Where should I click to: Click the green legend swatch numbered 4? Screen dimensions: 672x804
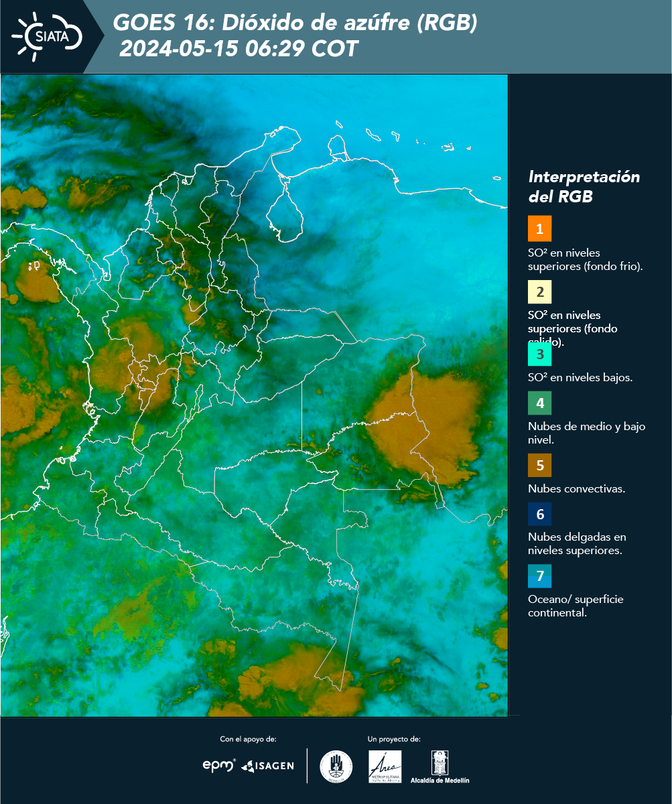(x=539, y=403)
